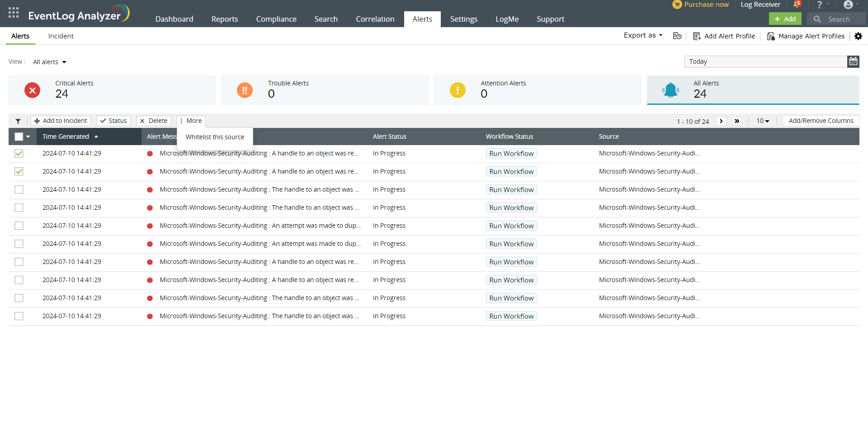Click the schedule export icon beside Export as
Image resolution: width=868 pixels, height=433 pixels.
pos(677,36)
